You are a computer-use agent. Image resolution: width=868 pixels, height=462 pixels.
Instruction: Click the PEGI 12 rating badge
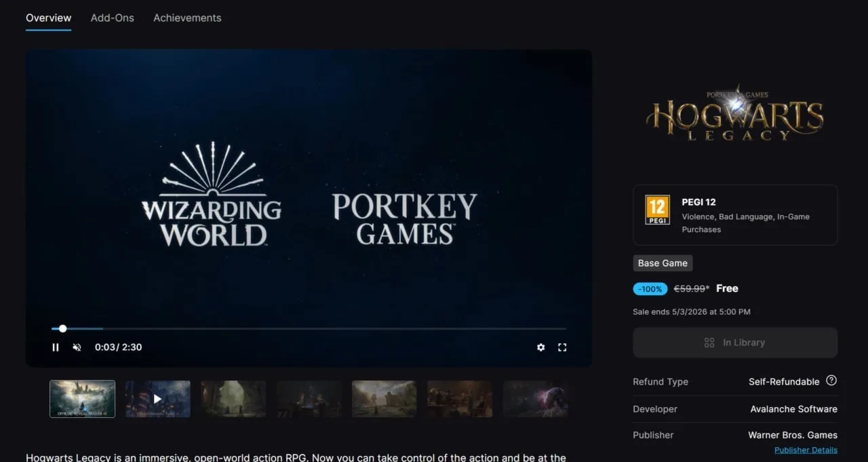(657, 210)
